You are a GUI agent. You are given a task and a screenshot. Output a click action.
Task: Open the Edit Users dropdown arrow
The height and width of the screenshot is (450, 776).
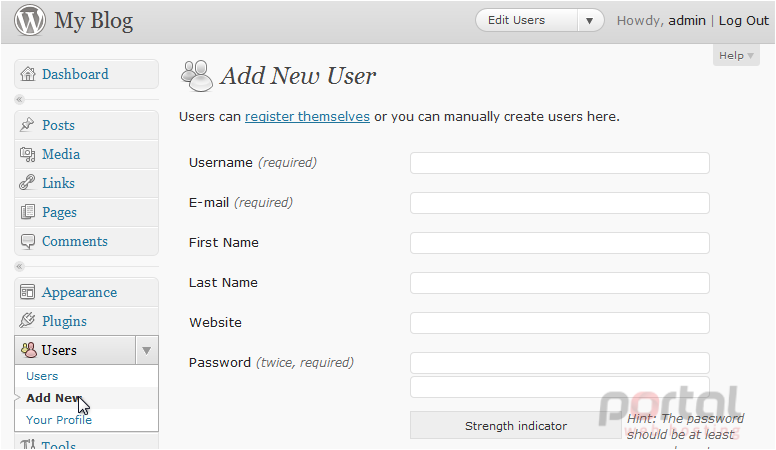point(589,21)
